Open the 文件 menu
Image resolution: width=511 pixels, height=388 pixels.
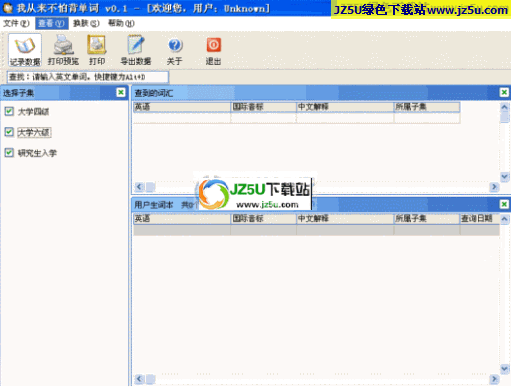point(16,23)
